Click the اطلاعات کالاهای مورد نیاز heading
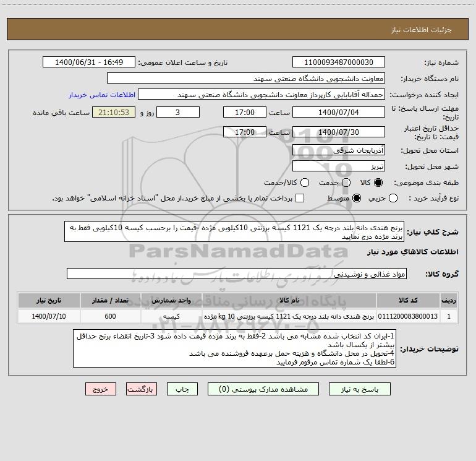The width and height of the screenshot is (476, 461). [x=412, y=252]
